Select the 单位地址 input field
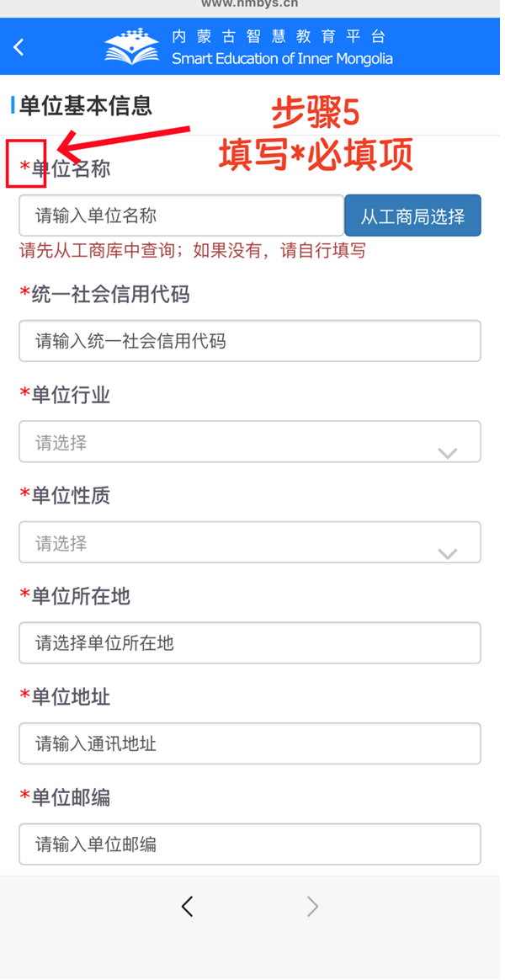The image size is (505, 980). click(249, 743)
